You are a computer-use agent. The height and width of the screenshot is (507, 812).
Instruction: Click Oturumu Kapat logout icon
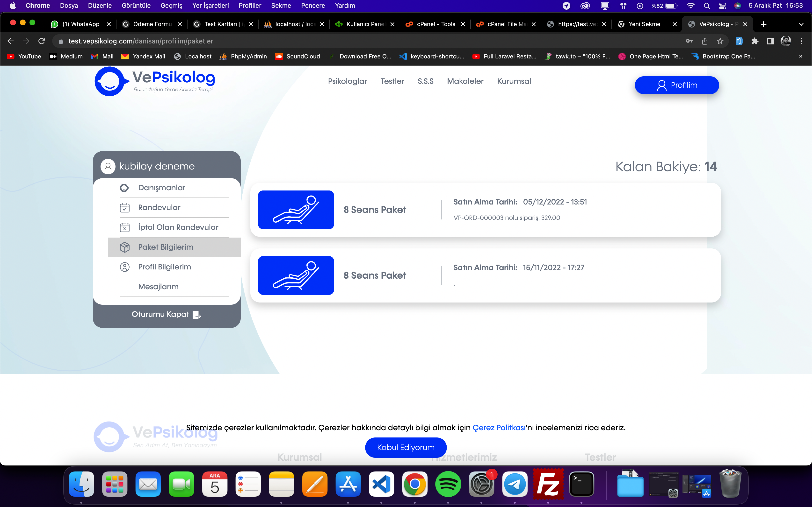coord(197,315)
